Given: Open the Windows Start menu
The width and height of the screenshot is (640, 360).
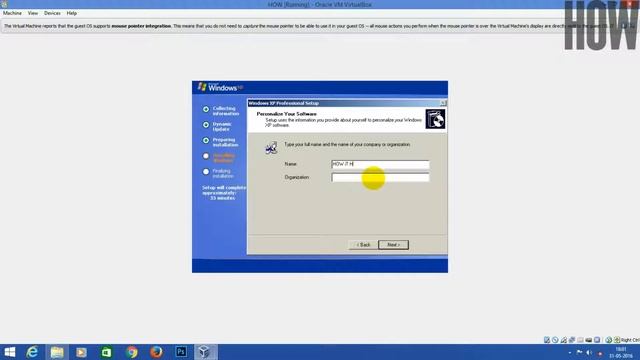Looking at the screenshot, I should coord(9,352).
